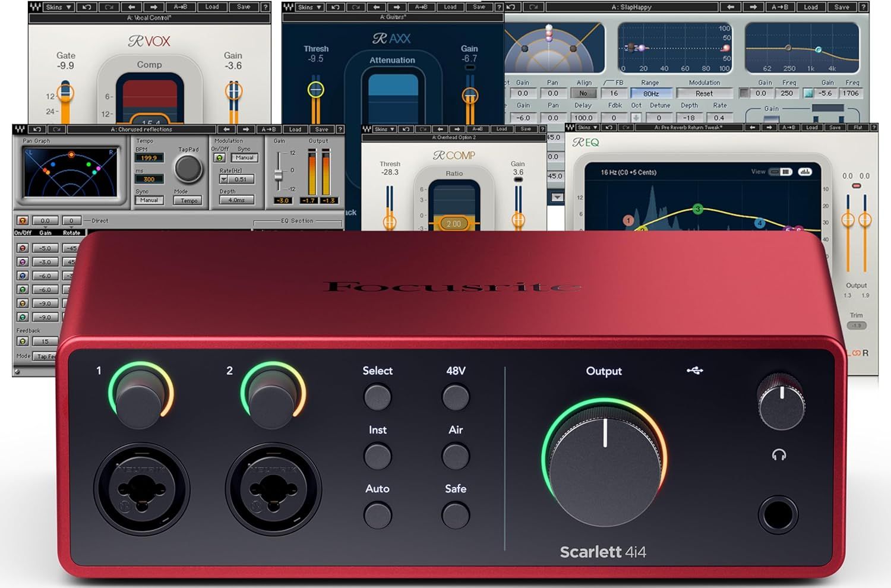Click the BPM field showing 199.9

149,158
